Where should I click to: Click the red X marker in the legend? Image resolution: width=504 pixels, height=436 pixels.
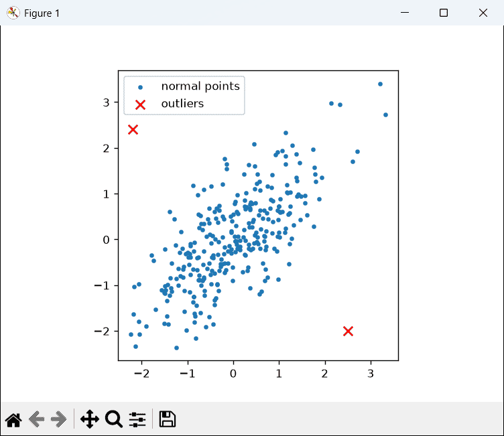(x=141, y=104)
